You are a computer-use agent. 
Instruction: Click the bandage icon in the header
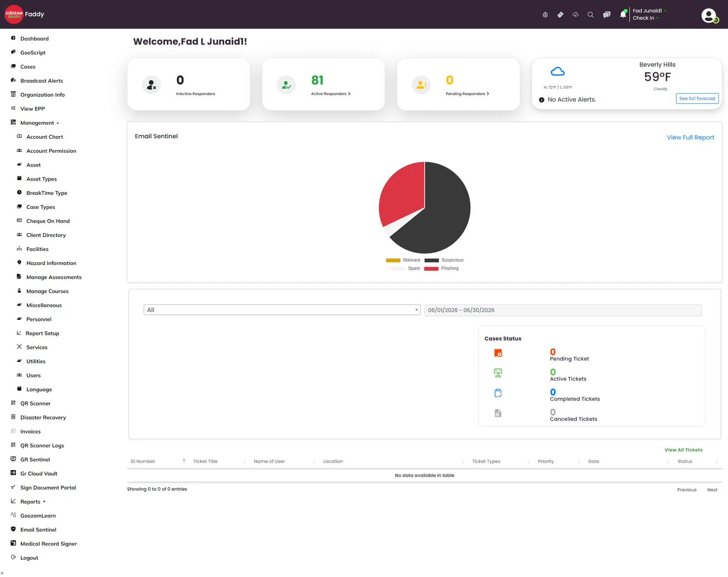(561, 15)
